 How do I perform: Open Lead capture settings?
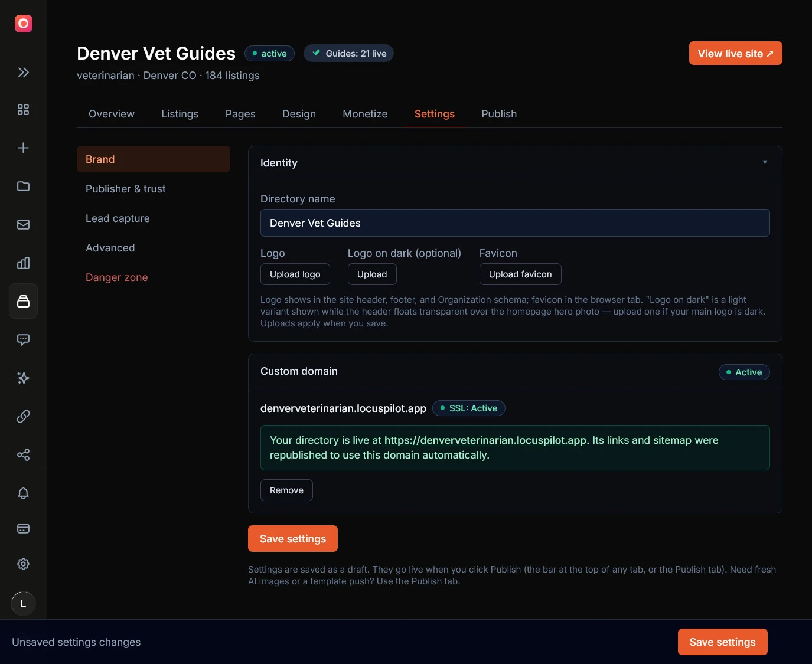pos(154,218)
